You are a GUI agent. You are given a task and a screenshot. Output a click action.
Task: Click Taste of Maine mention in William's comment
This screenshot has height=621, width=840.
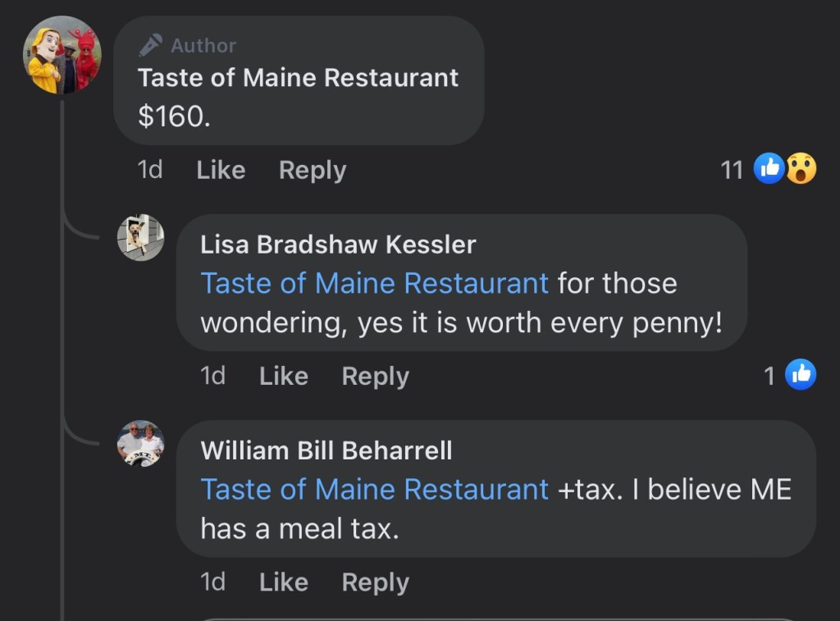[x=374, y=489]
